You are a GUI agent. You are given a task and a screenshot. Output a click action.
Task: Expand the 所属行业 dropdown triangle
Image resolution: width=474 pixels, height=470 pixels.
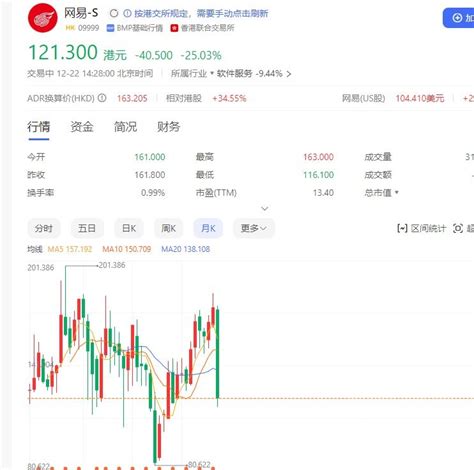click(212, 73)
